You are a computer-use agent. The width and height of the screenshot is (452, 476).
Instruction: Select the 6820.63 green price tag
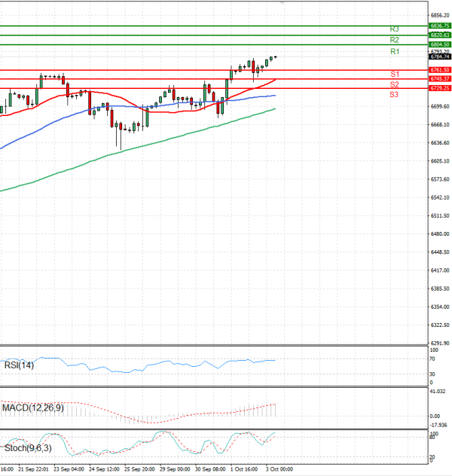pos(439,35)
